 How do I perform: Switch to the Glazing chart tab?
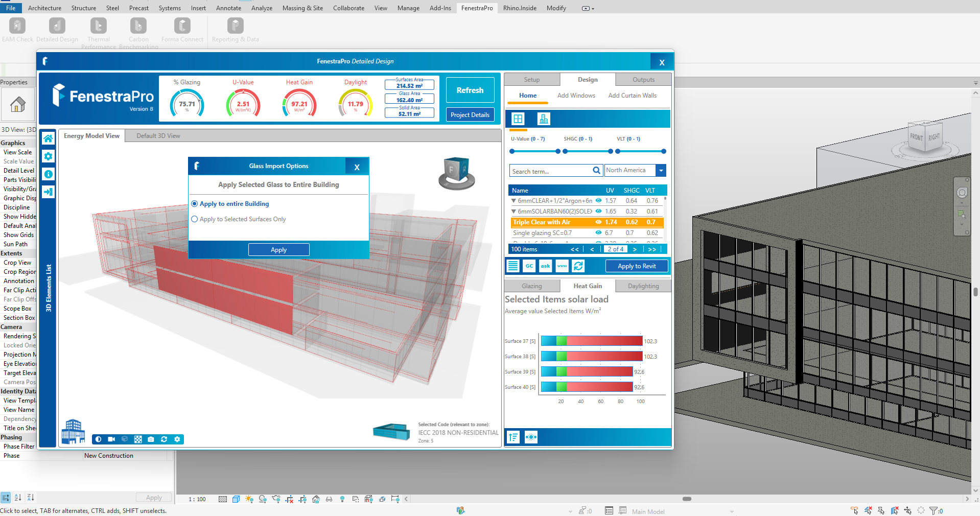531,286
